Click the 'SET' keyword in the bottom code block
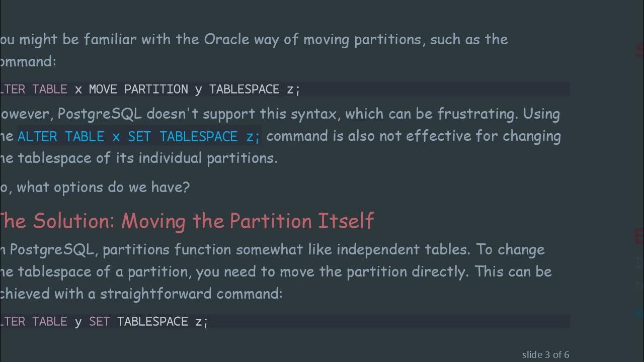 tap(99, 322)
